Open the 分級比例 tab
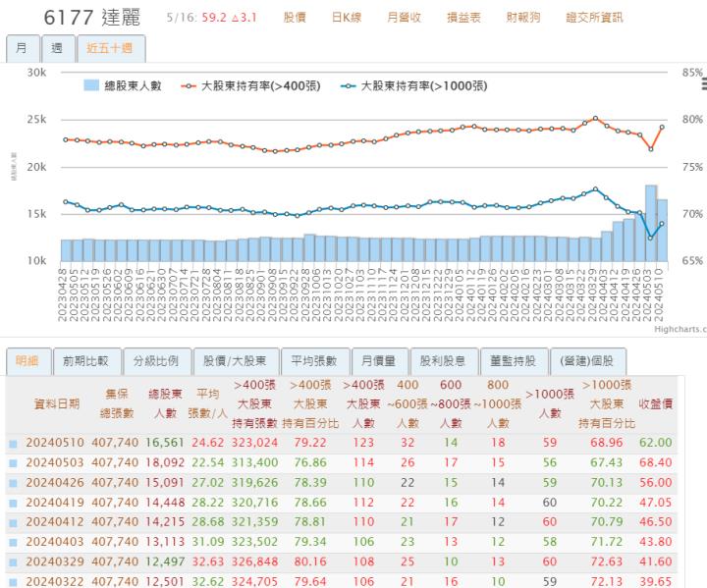Viewport: 707px width, 588px height. click(157, 361)
